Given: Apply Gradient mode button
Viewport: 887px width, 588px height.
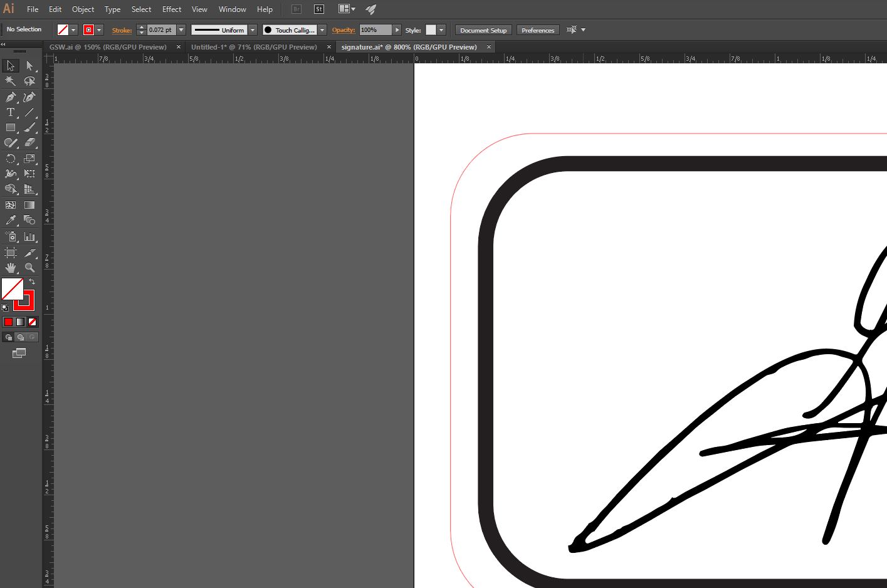Looking at the screenshot, I should [20, 322].
